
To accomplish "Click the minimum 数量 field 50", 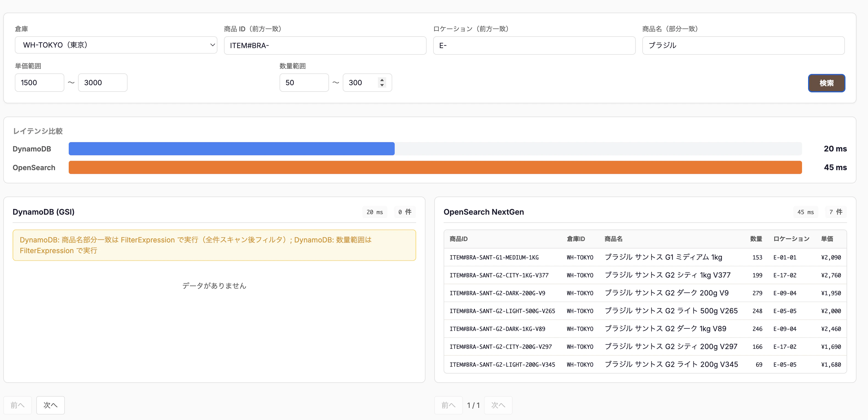I will click(x=304, y=82).
